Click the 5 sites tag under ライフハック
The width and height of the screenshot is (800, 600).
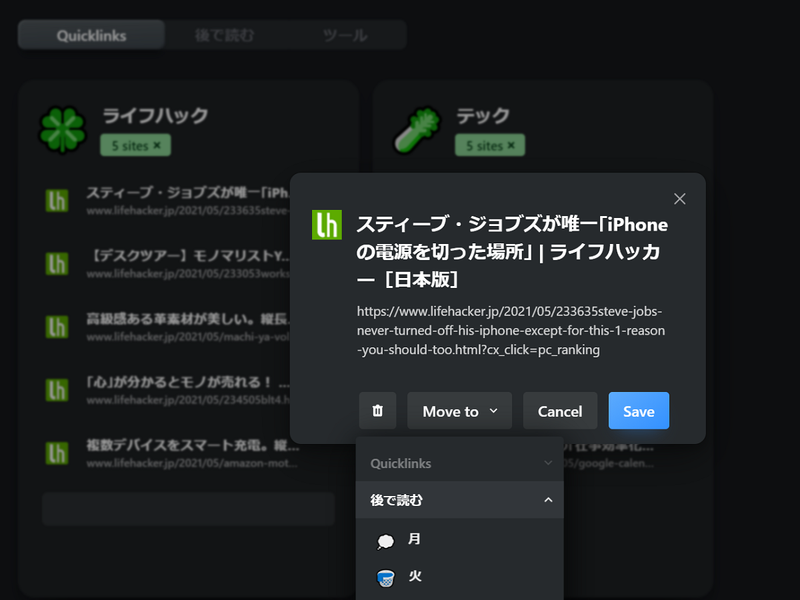(136, 145)
